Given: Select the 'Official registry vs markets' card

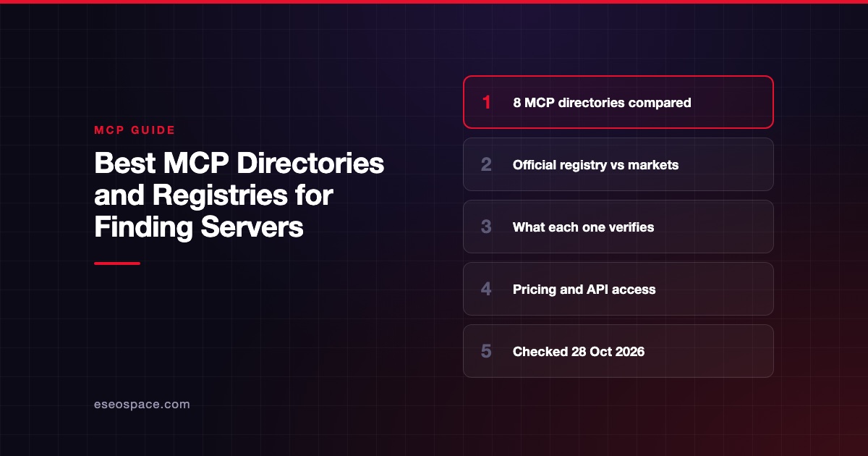Looking at the screenshot, I should 618,164.
